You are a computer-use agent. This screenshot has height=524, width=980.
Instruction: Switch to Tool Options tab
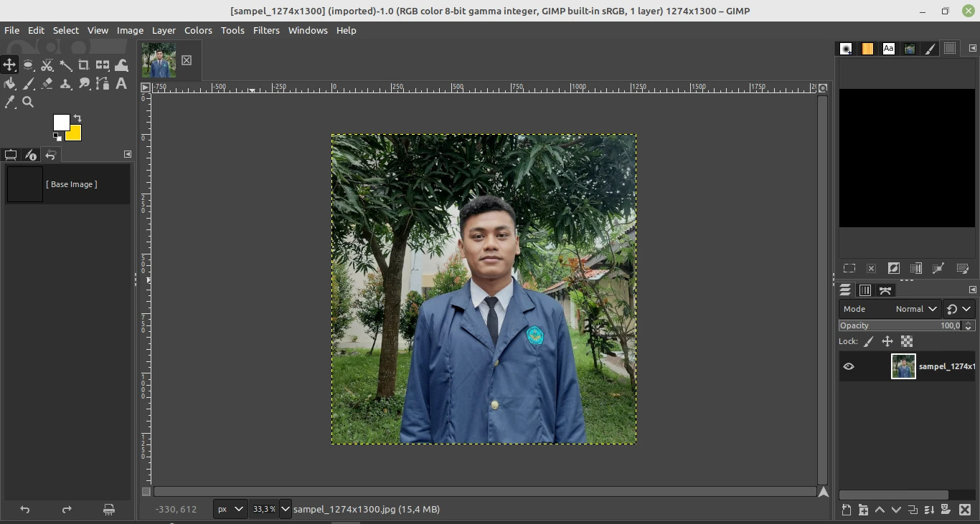click(11, 155)
